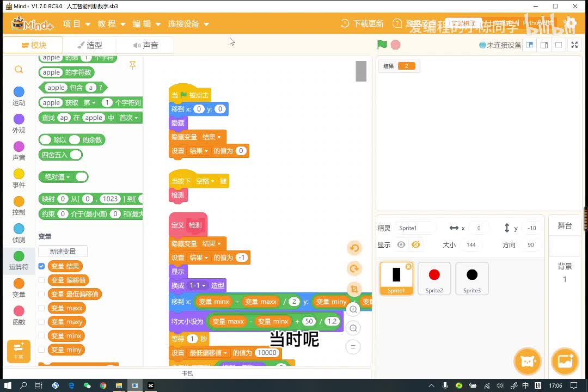
Task: Hide sprite using crossed-eye icon
Action: coord(415,244)
